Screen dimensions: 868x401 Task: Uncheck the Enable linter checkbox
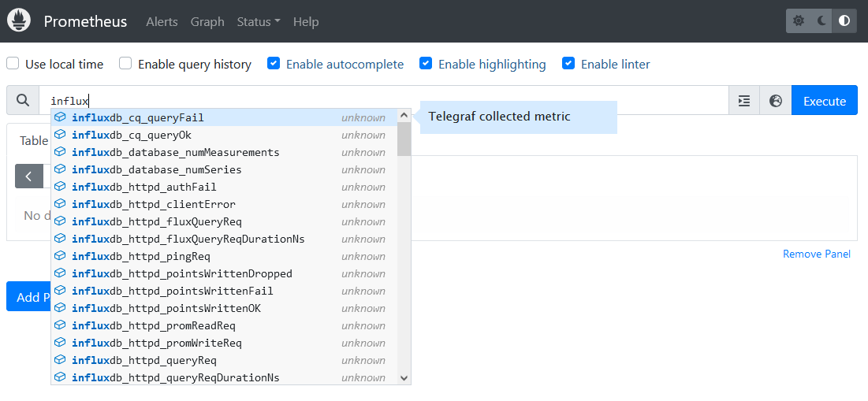[568, 64]
